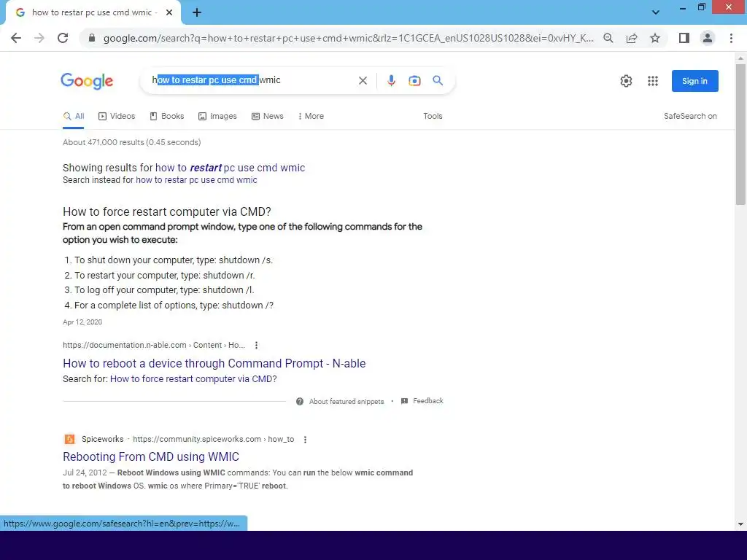The width and height of the screenshot is (747, 560).
Task: Click the Spiceworks site favicon
Action: pyautogui.click(x=69, y=439)
